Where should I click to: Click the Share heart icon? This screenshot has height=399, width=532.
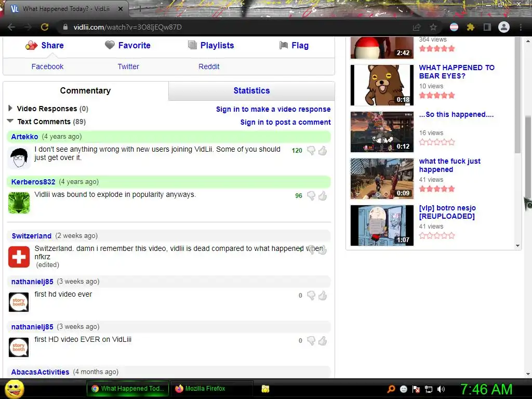click(x=31, y=46)
